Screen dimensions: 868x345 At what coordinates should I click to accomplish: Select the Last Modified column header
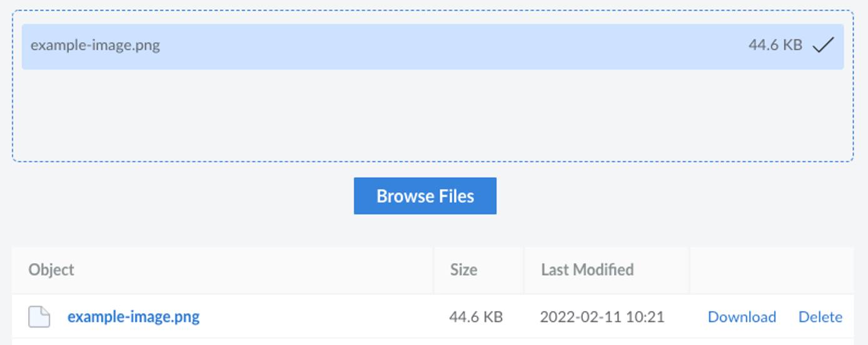click(x=587, y=270)
